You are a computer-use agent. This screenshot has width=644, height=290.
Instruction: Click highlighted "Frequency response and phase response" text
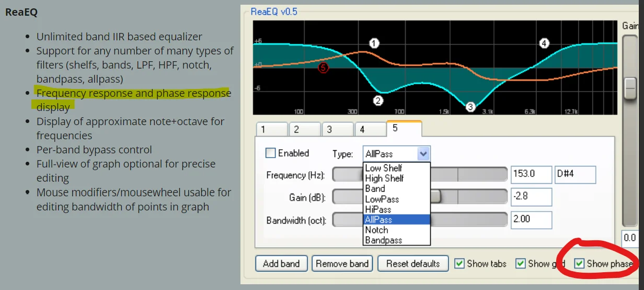pyautogui.click(x=134, y=93)
